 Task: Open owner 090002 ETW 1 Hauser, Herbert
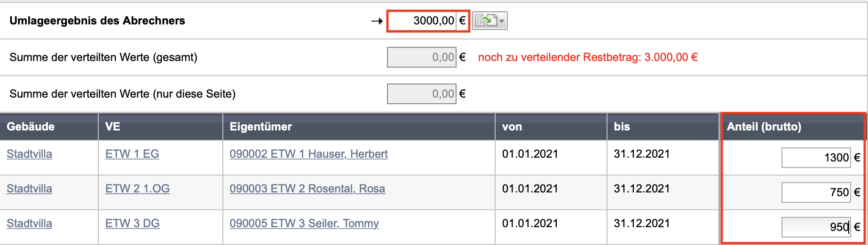(308, 154)
